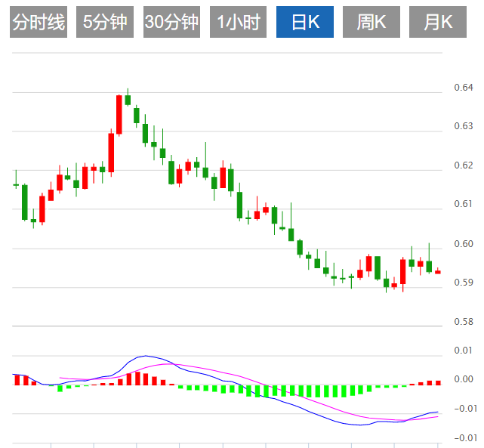Switch to 周K weekly candlestick tab
This screenshot has width=484, height=448.
(371, 22)
